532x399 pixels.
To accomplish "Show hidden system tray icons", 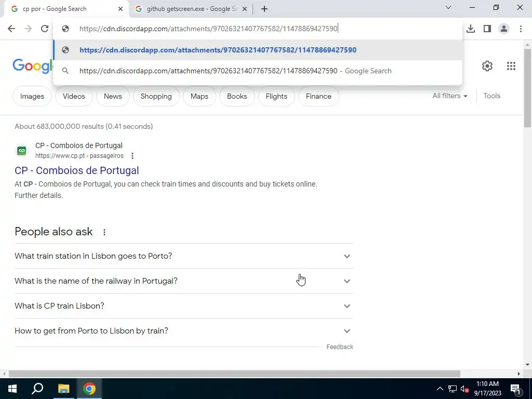I will (x=440, y=389).
